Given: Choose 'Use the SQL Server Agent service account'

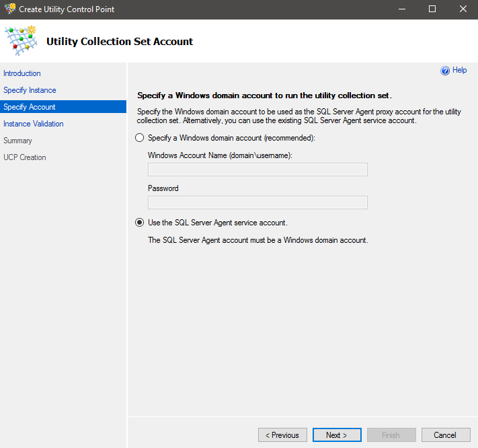Looking at the screenshot, I should (x=140, y=223).
